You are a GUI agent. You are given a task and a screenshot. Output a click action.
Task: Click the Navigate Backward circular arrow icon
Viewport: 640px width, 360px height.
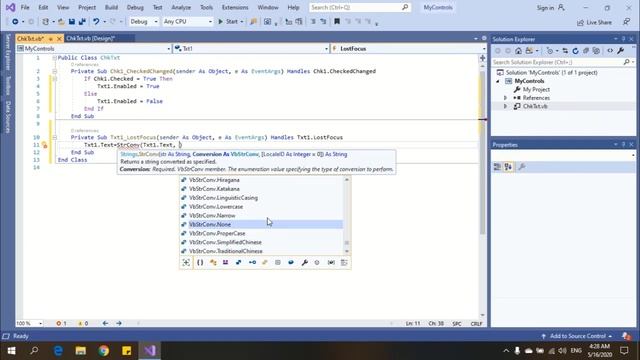tap(15, 22)
